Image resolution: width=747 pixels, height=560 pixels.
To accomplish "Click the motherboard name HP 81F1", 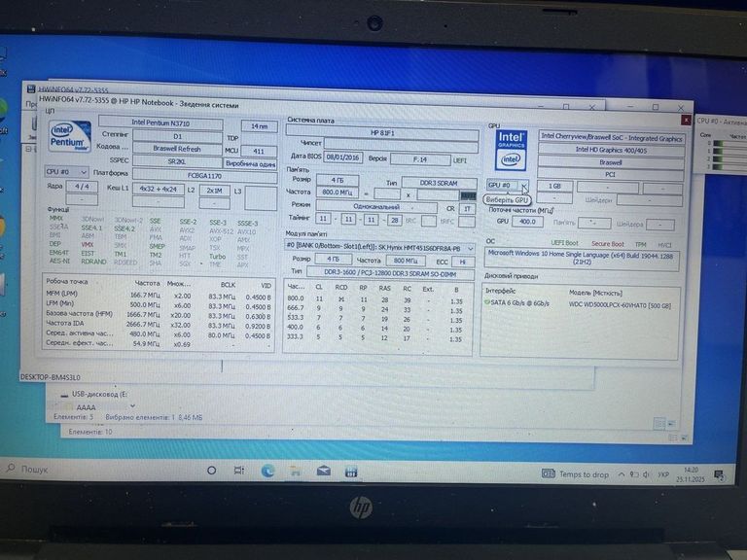I will click(x=382, y=132).
